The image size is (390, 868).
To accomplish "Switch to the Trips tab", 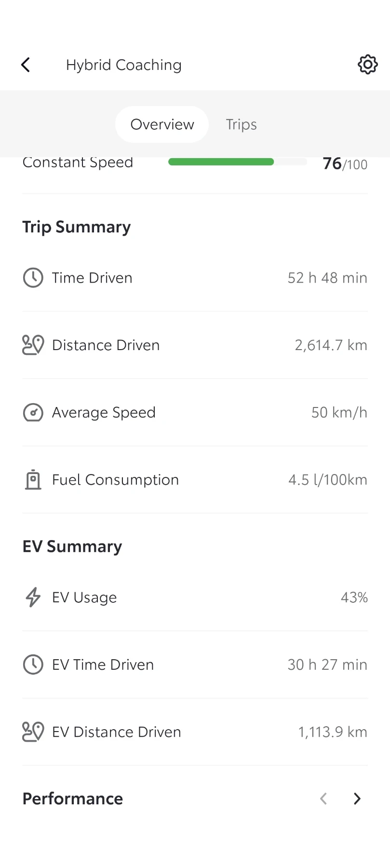I will (241, 124).
